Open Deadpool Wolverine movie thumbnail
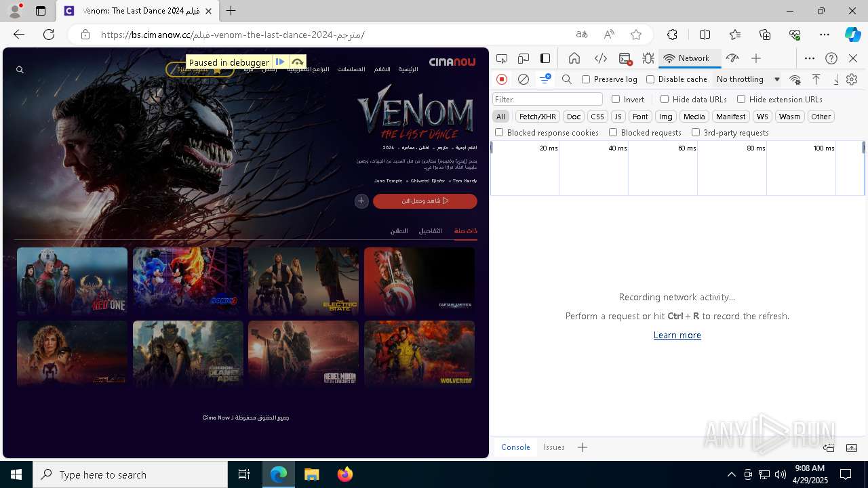 tap(419, 354)
